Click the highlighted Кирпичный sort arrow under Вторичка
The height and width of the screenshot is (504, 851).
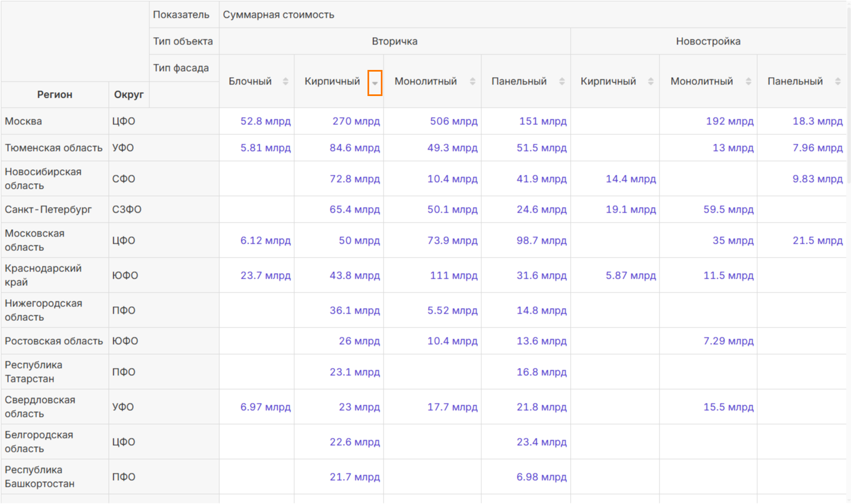pos(375,83)
